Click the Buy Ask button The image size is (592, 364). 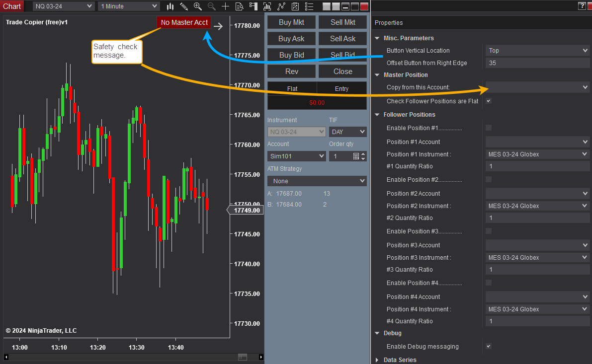pyautogui.click(x=291, y=38)
